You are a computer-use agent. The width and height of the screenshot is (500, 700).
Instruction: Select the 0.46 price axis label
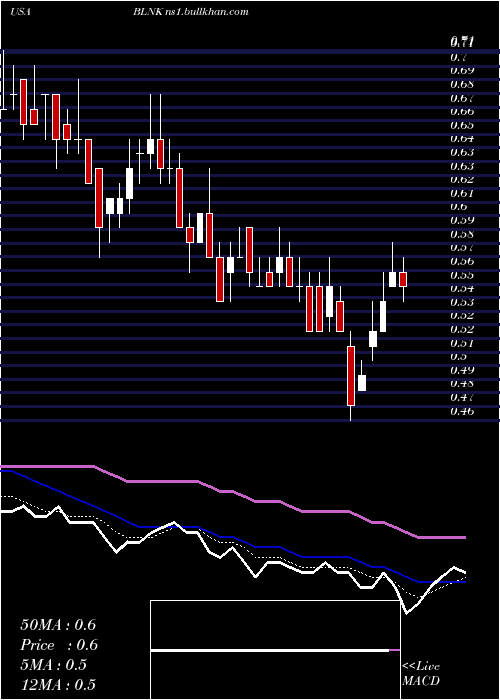462,412
